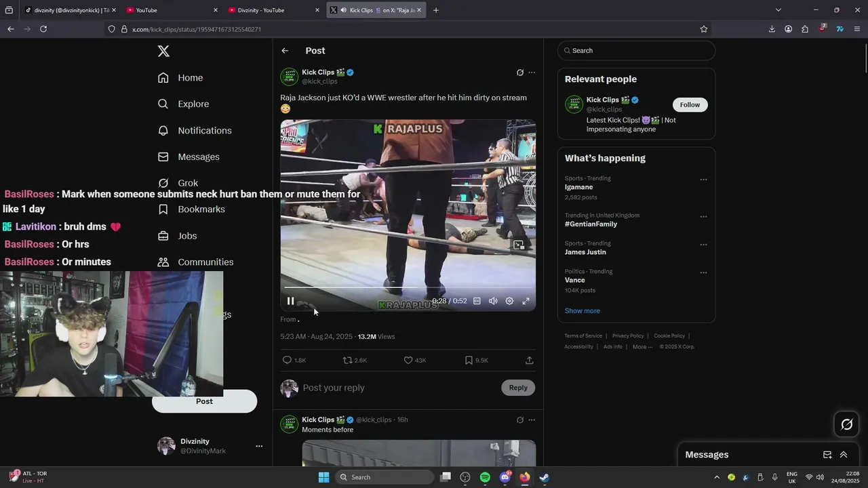Click the X search box
Viewport: 868px width, 488px height.
pyautogui.click(x=636, y=51)
